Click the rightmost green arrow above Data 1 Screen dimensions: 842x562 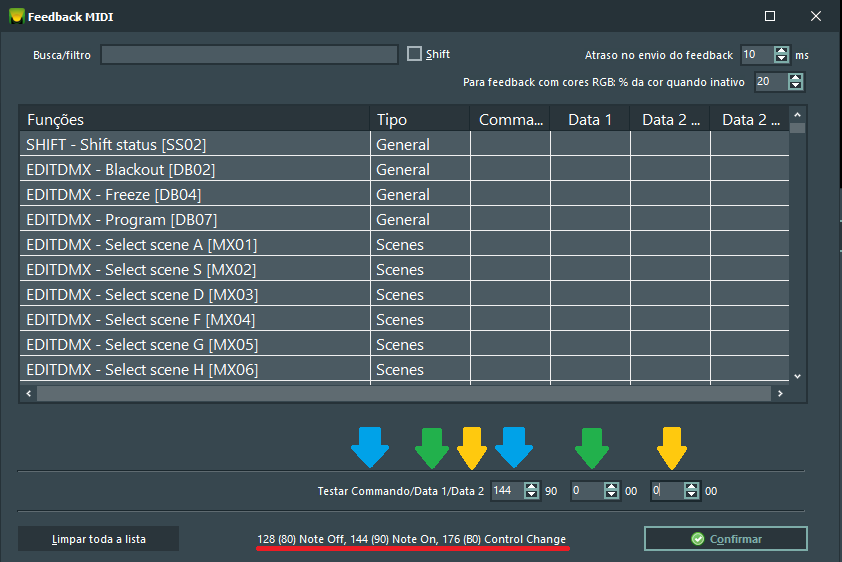592,447
